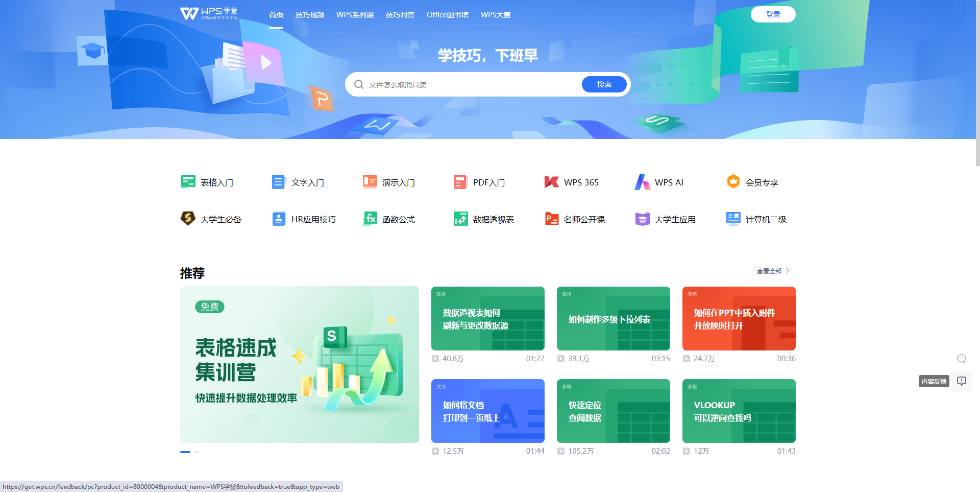Open the 表格入门 spreadsheet icon
Image resolution: width=980 pixels, height=492 pixels.
(188, 182)
